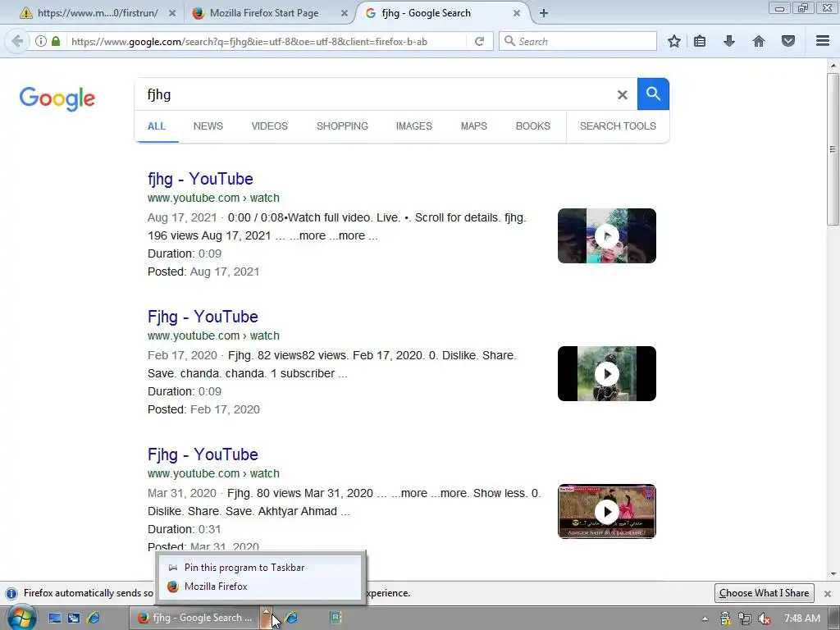Switch to BOOKS results
840x630 pixels.
click(533, 126)
